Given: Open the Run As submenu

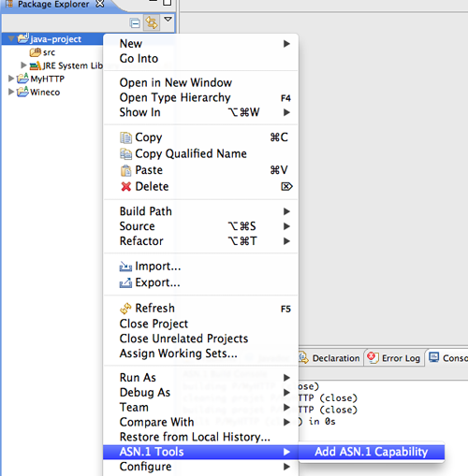Looking at the screenshot, I should click(200, 378).
